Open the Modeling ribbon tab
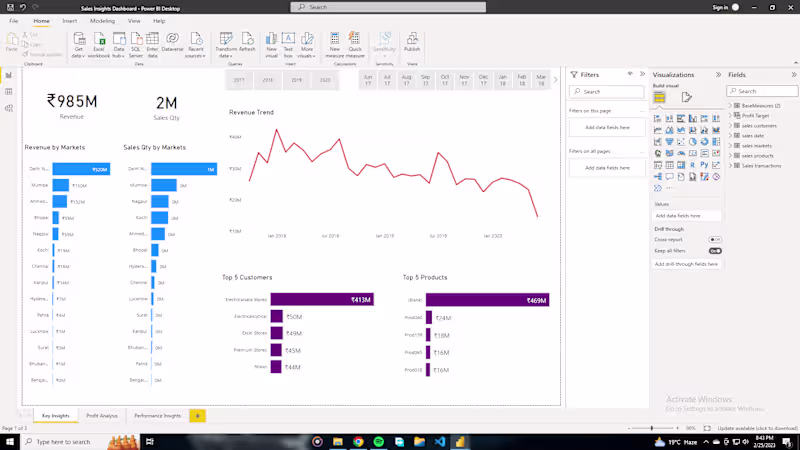 102,21
